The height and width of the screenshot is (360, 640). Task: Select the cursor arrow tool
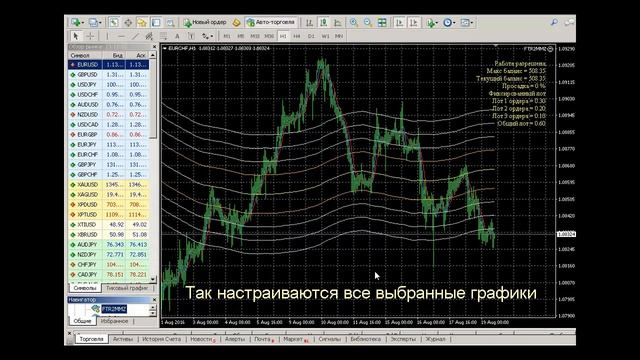(x=76, y=36)
